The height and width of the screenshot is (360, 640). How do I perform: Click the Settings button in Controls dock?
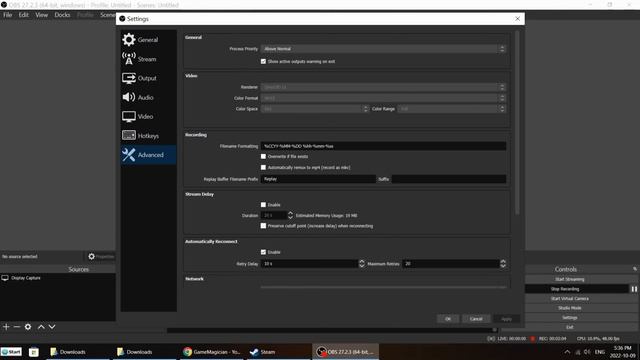570,318
